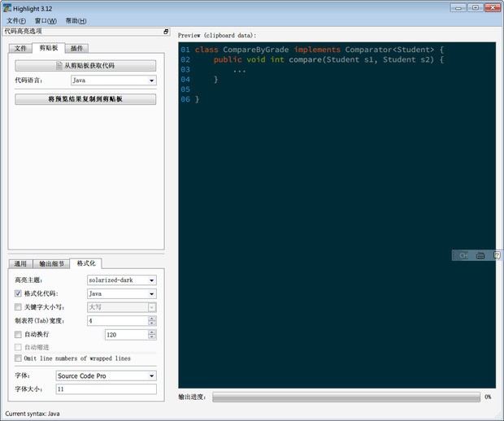The height and width of the screenshot is (421, 504).
Task: Switch to the 插件 plugins tab
Action: pos(76,48)
